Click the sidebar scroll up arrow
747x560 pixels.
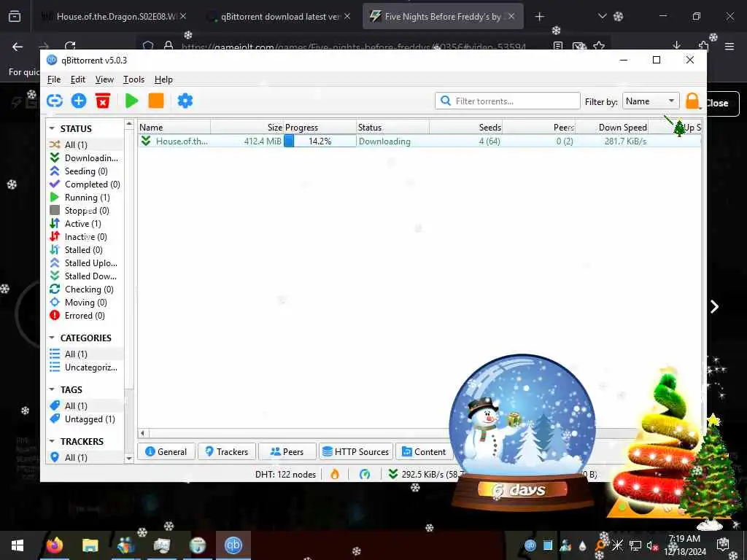click(x=129, y=125)
